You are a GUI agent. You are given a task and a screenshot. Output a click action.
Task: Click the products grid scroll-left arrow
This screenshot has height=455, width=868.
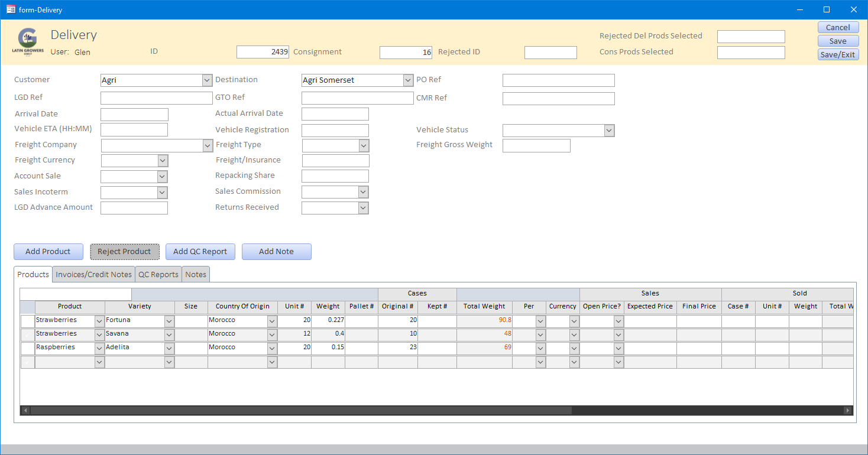(x=25, y=410)
